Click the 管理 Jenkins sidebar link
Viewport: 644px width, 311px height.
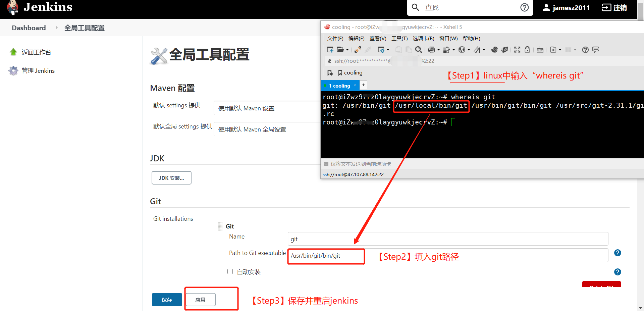point(38,70)
